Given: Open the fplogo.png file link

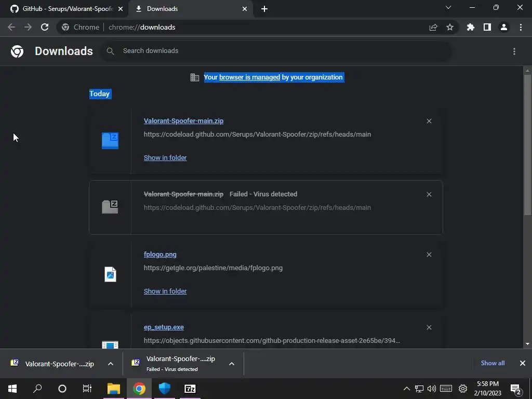Looking at the screenshot, I should [x=160, y=255].
